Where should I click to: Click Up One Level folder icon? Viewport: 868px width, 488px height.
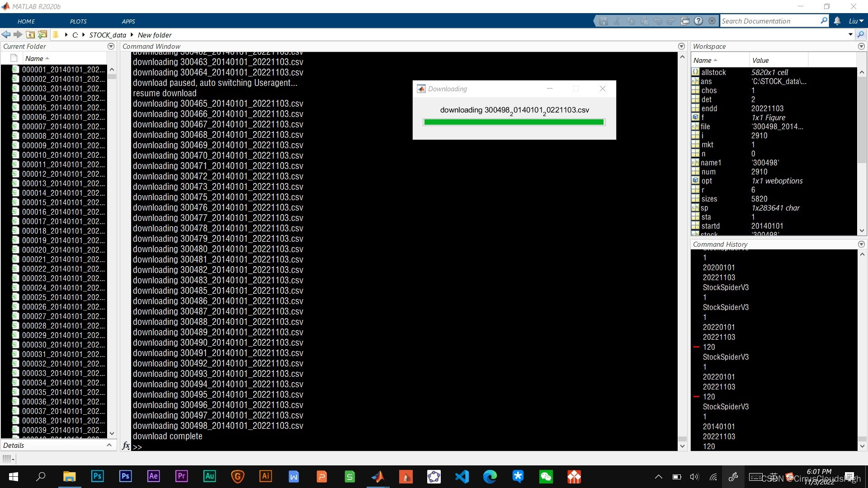tap(30, 35)
